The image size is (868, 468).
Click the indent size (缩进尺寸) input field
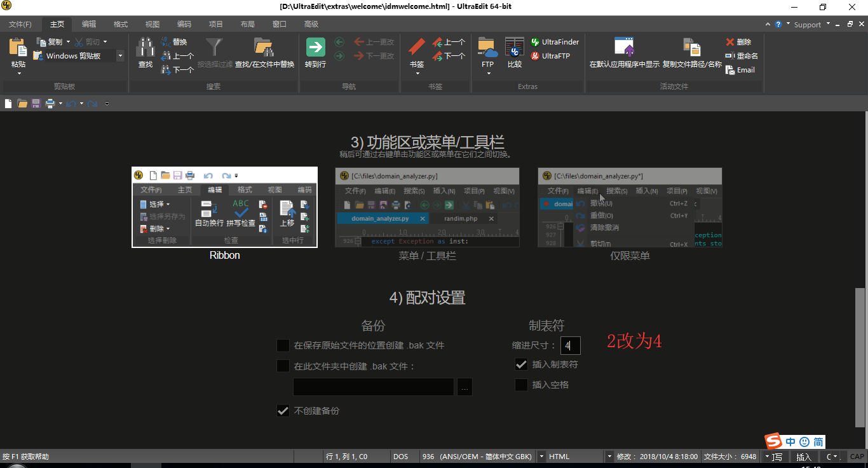coord(571,346)
